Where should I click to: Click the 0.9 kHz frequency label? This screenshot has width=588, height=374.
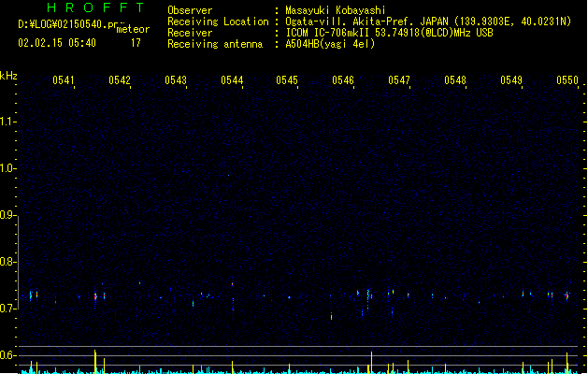point(7,214)
